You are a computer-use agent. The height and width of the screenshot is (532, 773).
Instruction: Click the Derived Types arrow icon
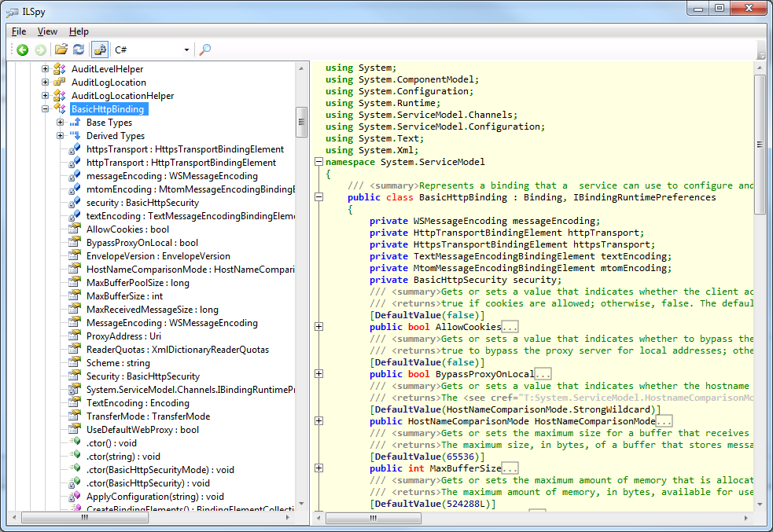[x=75, y=136]
